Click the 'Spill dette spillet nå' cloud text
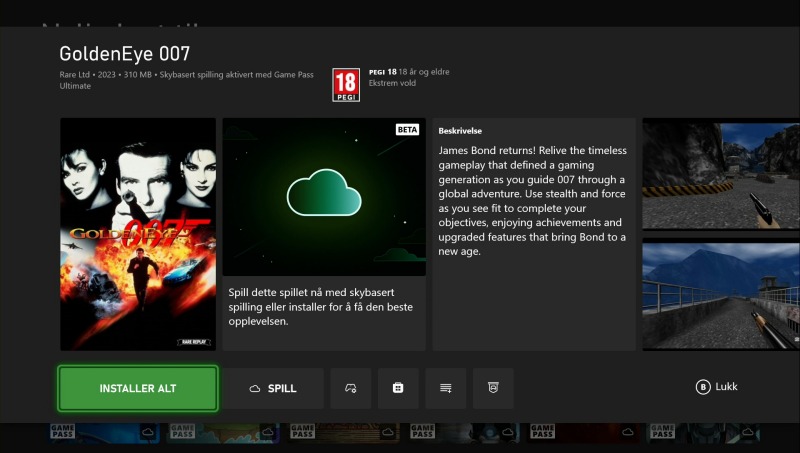This screenshot has height=453, width=800. point(320,307)
